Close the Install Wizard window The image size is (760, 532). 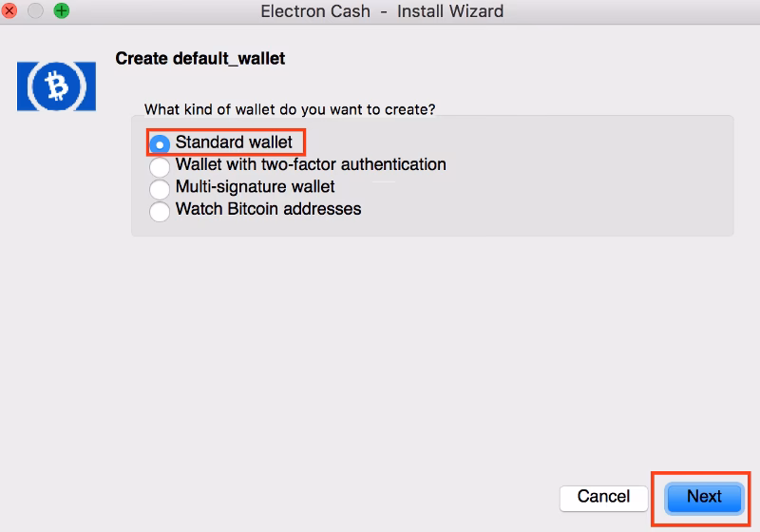pos(11,11)
